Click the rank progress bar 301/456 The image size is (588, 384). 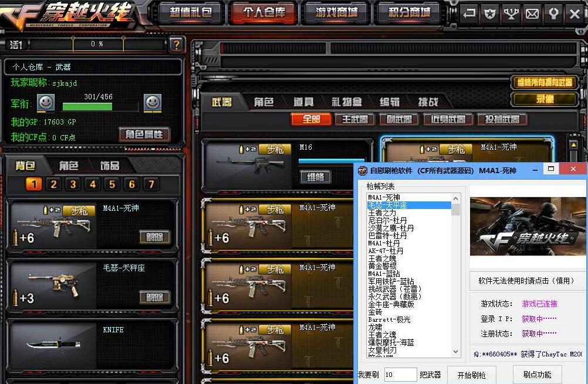tap(100, 107)
